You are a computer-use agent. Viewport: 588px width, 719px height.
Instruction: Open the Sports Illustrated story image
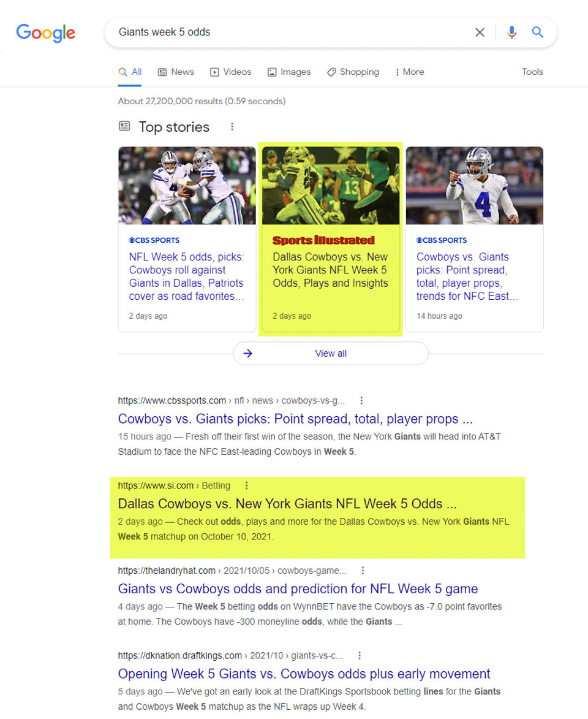tap(330, 186)
